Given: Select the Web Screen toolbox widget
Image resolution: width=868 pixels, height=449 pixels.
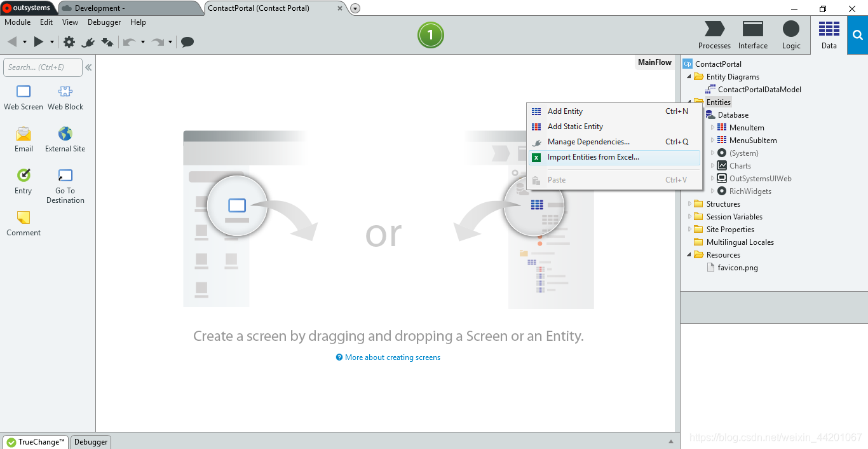Looking at the screenshot, I should [24, 97].
